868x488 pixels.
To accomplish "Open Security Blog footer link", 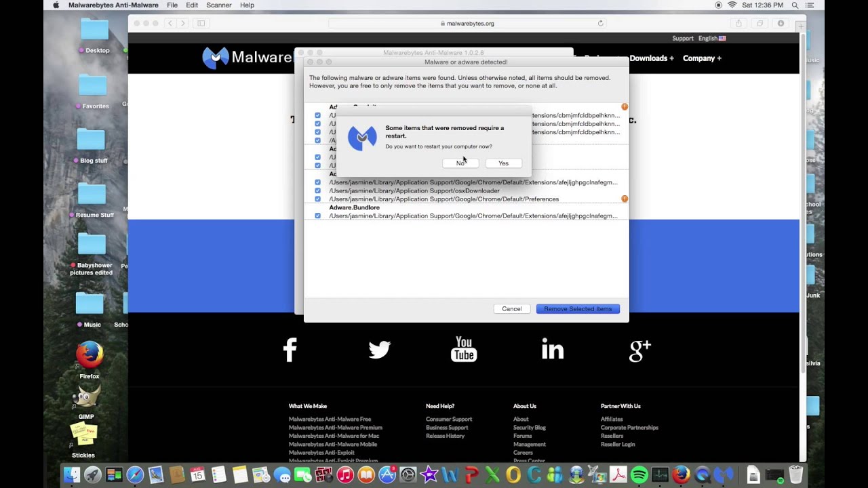I will pos(530,428).
